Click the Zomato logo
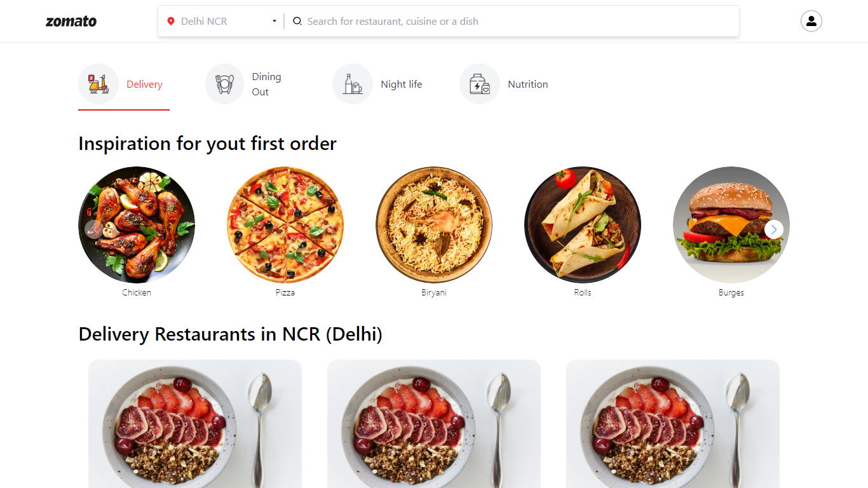 (71, 21)
